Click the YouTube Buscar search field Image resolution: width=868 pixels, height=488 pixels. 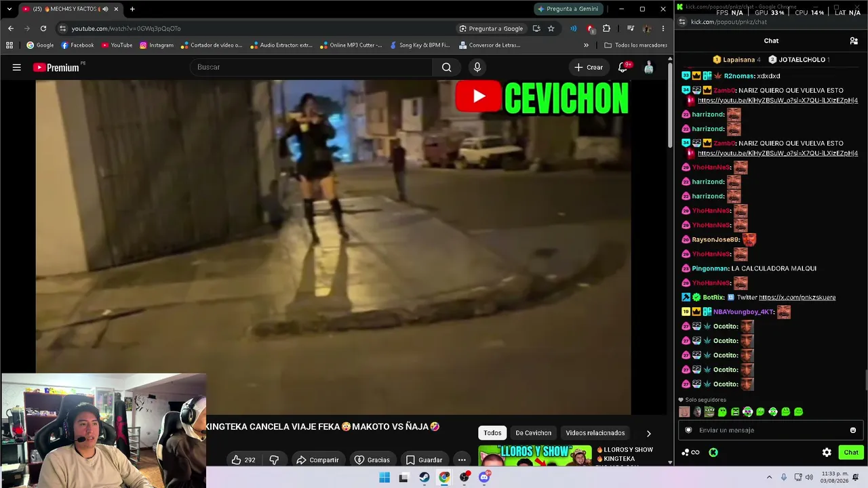pos(311,67)
